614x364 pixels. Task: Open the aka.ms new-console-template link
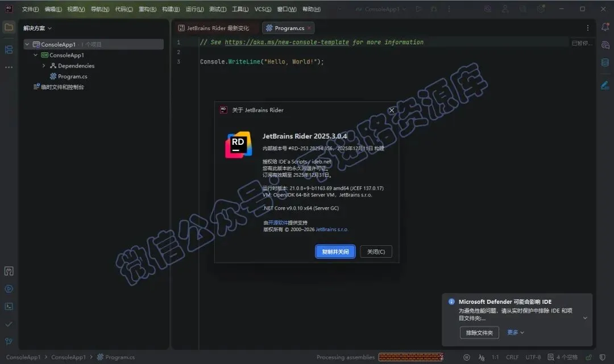point(287,42)
